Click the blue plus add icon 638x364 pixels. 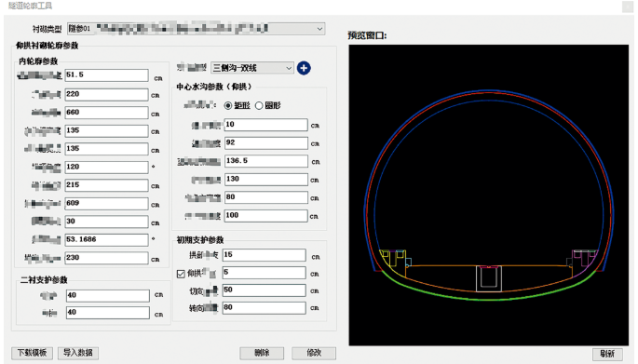304,68
